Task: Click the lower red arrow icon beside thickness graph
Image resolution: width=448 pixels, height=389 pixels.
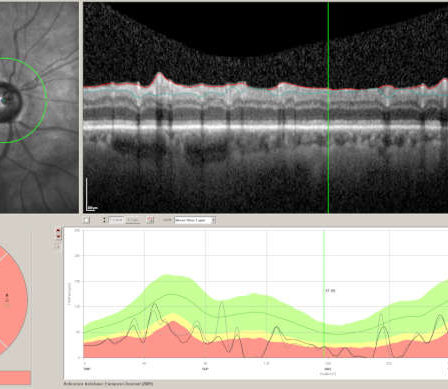Action: [58, 237]
